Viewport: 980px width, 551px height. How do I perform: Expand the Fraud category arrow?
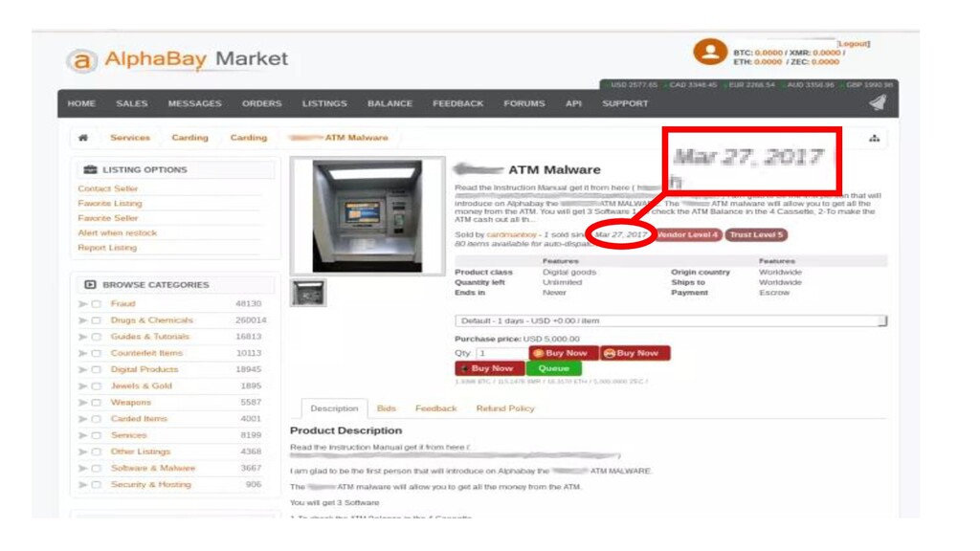(x=82, y=304)
